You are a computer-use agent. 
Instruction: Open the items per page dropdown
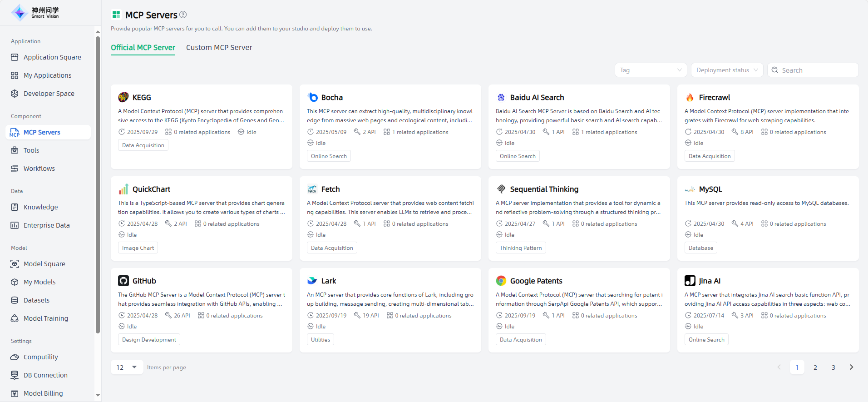point(127,367)
